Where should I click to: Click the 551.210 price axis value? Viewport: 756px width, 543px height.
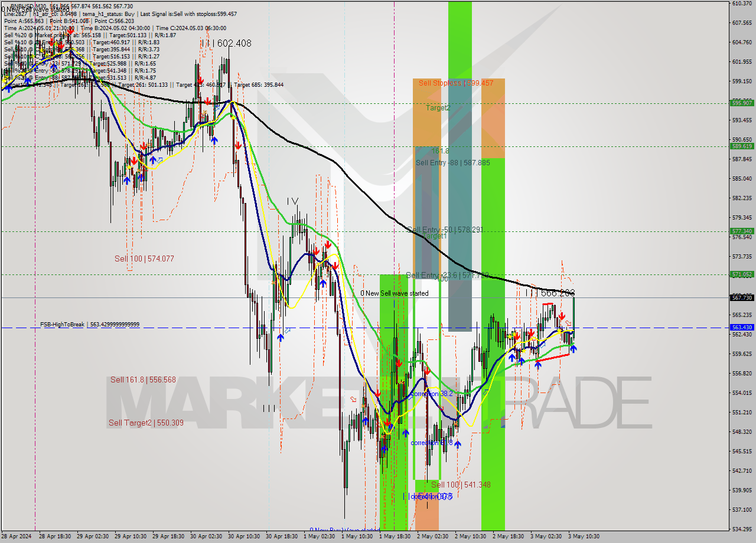(x=742, y=412)
